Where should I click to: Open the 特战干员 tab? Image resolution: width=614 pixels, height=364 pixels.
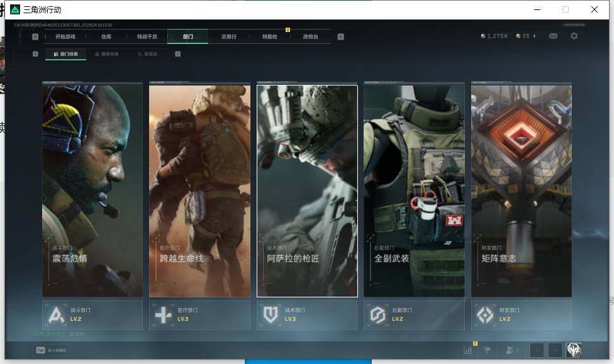(147, 37)
